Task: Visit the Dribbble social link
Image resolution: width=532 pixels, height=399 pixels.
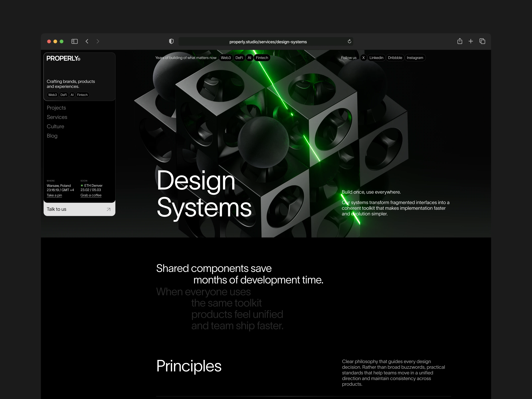Action: [395, 58]
